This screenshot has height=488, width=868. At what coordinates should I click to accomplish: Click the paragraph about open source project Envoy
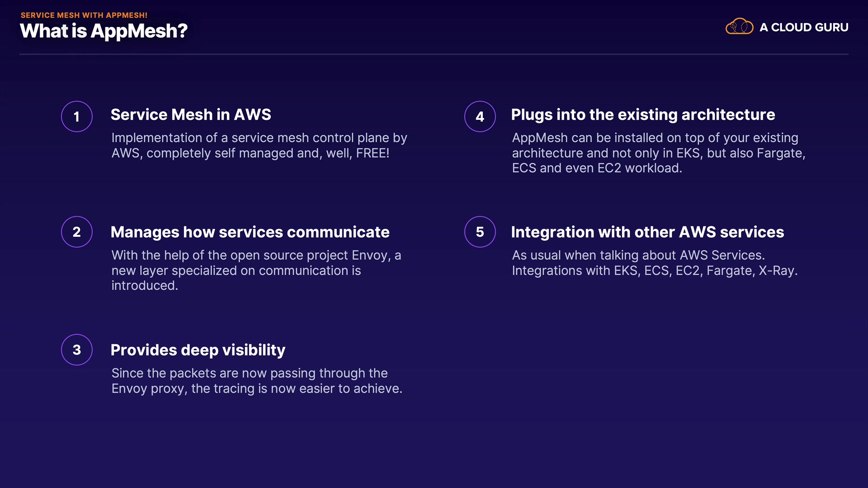tap(256, 270)
